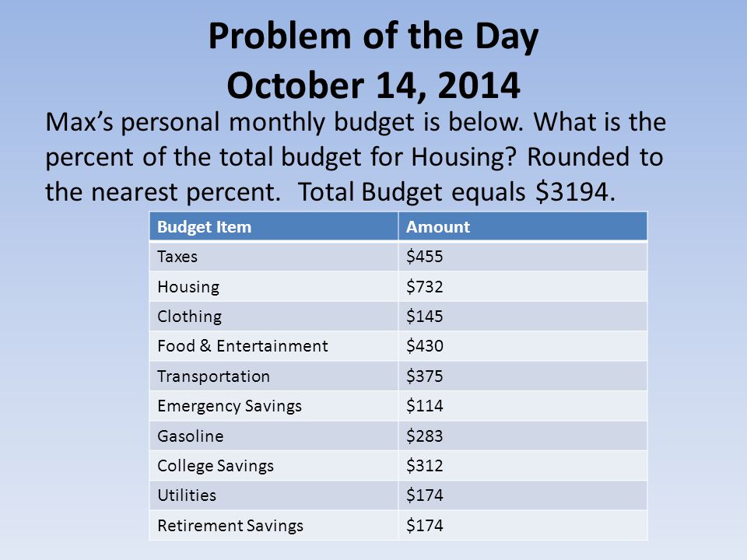The width and height of the screenshot is (747, 560).
Task: Click the College Savings row label
Action: pos(216,466)
